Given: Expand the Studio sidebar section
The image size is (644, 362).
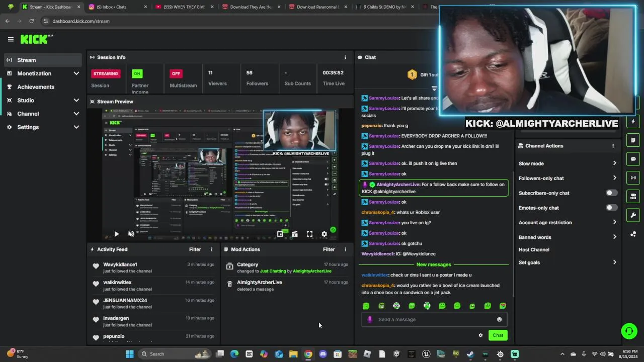Looking at the screenshot, I should 76,100.
